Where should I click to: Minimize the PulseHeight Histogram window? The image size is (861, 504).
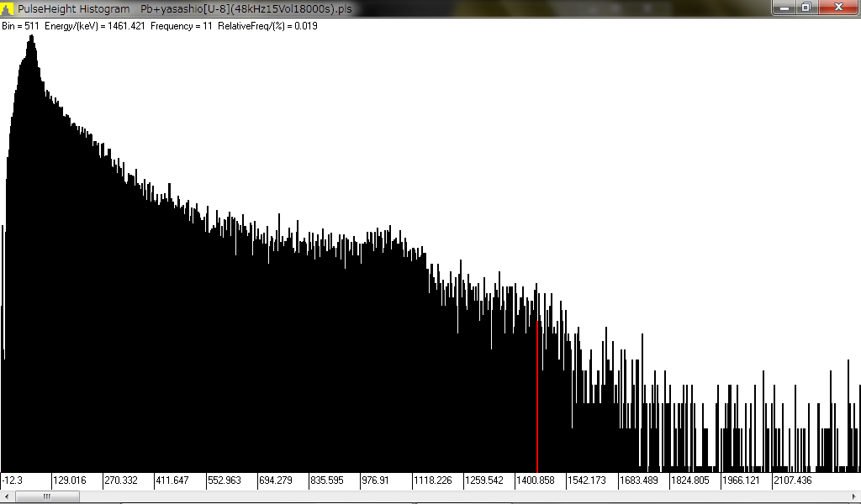click(x=784, y=8)
